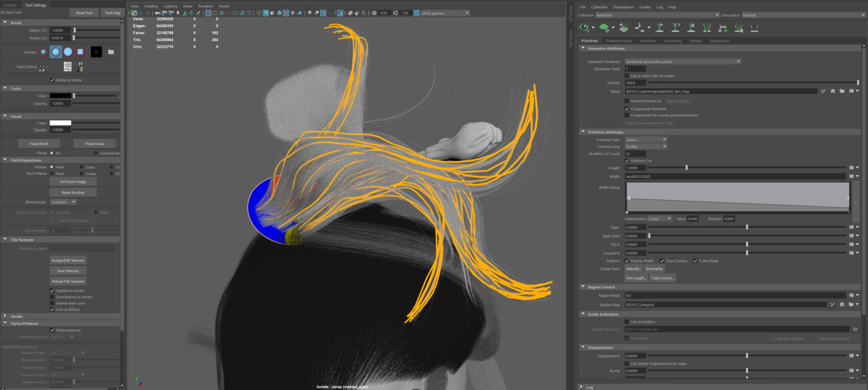The width and height of the screenshot is (868, 390).
Task: Click the Normalize button
Action: (654, 269)
